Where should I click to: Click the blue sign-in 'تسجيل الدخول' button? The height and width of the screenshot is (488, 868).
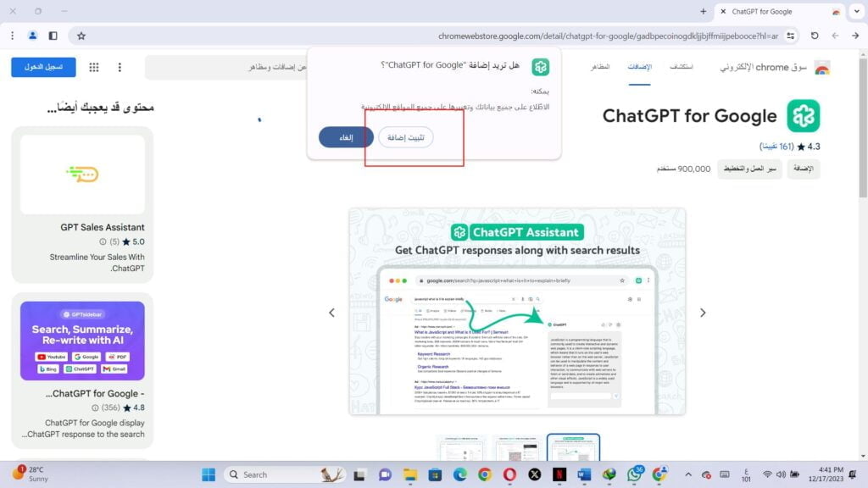43,67
